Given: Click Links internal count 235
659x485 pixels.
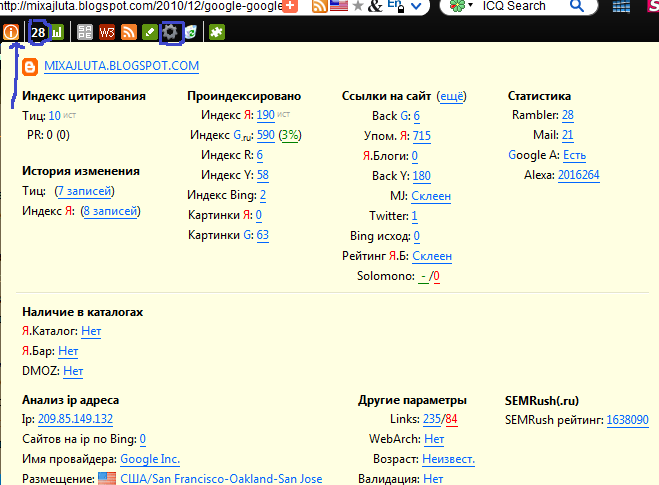Looking at the screenshot, I should coord(432,419).
